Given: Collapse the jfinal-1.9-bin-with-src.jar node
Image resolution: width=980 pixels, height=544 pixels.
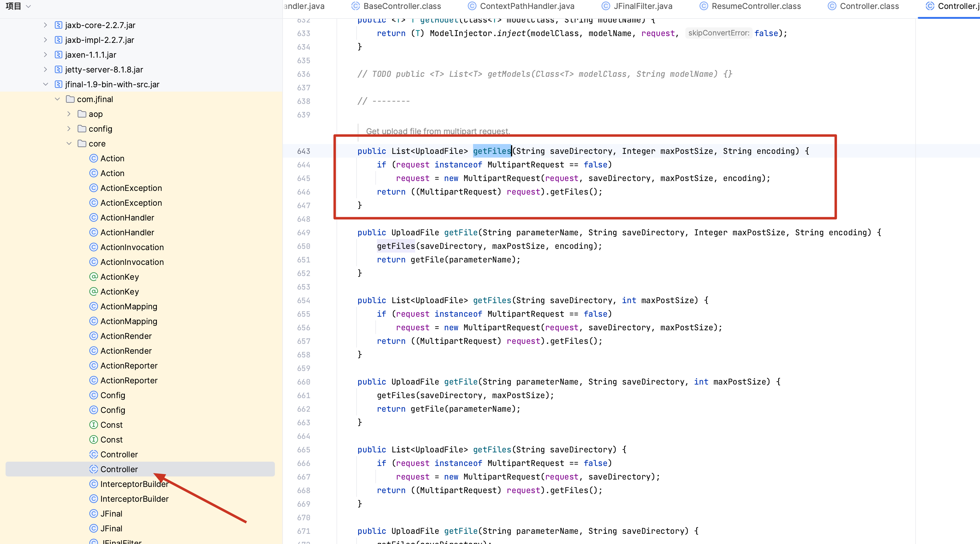Looking at the screenshot, I should 45,84.
